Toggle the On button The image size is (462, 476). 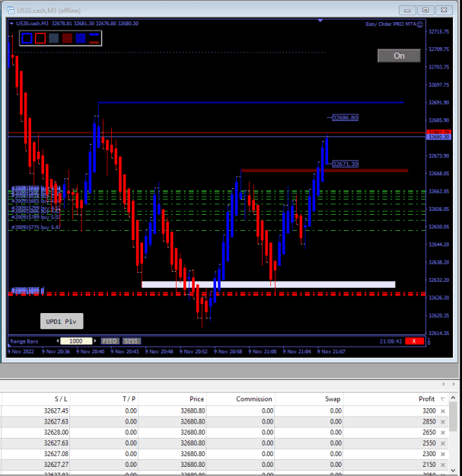(399, 56)
